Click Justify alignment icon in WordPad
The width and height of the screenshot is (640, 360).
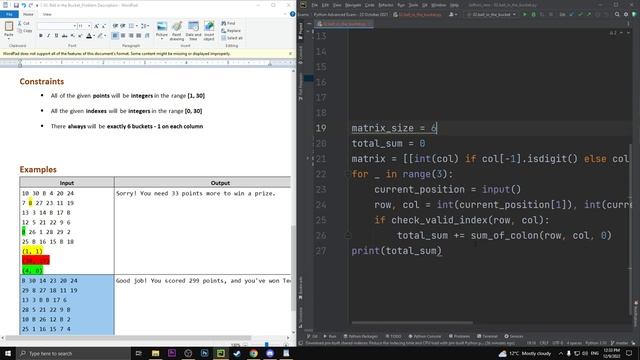138,36
